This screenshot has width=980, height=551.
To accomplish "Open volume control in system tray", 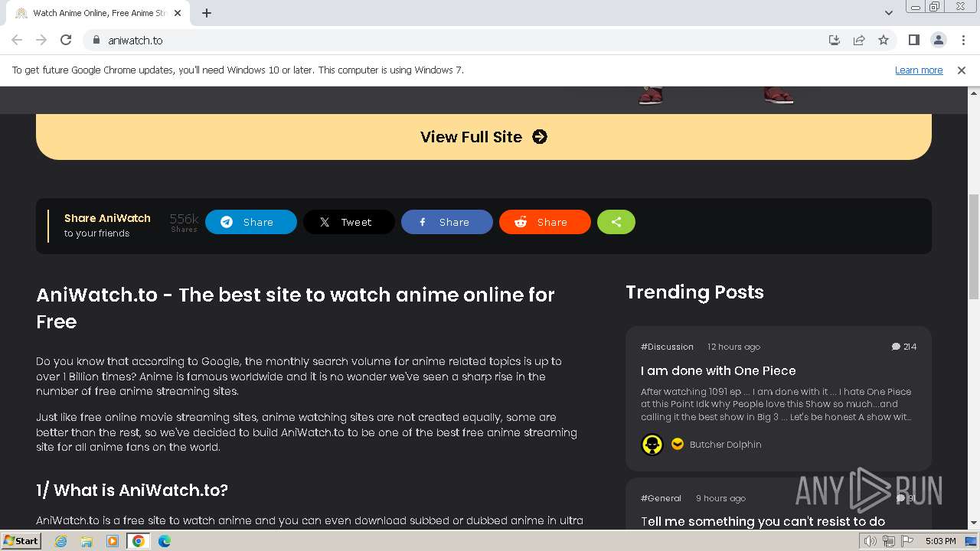I will 871,541.
